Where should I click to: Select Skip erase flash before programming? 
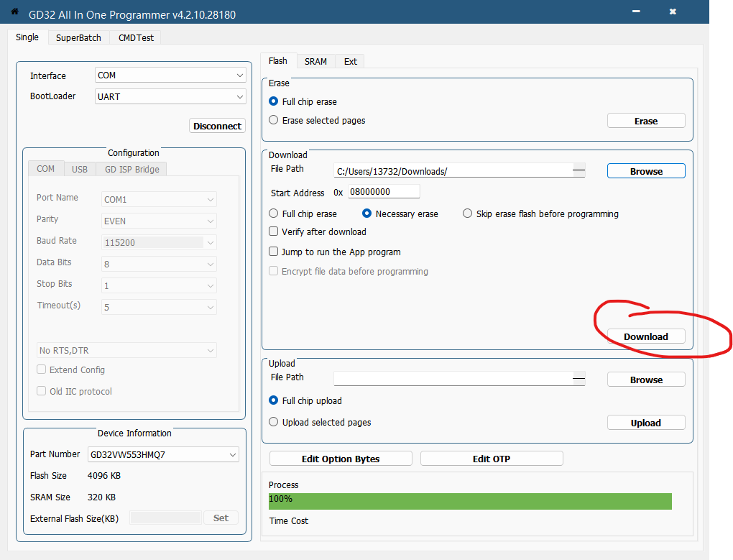pyautogui.click(x=468, y=214)
